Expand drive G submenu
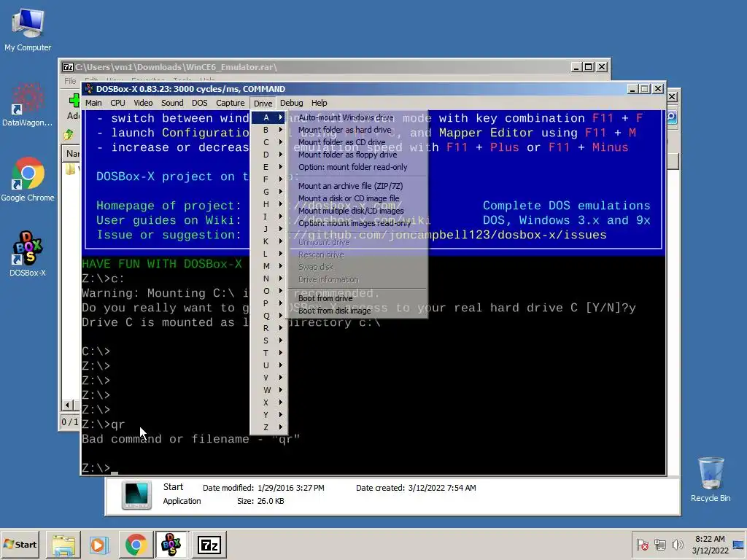This screenshot has height=560, width=747. [x=268, y=192]
